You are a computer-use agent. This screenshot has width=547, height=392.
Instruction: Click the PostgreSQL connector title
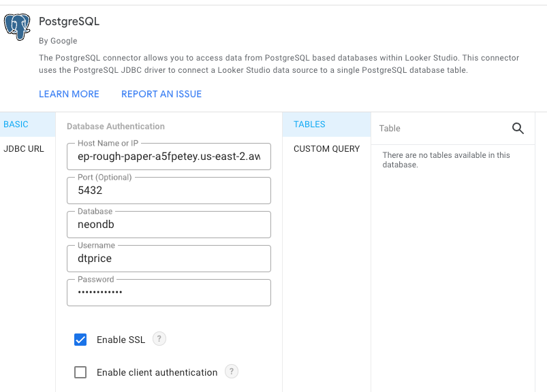pyautogui.click(x=69, y=22)
